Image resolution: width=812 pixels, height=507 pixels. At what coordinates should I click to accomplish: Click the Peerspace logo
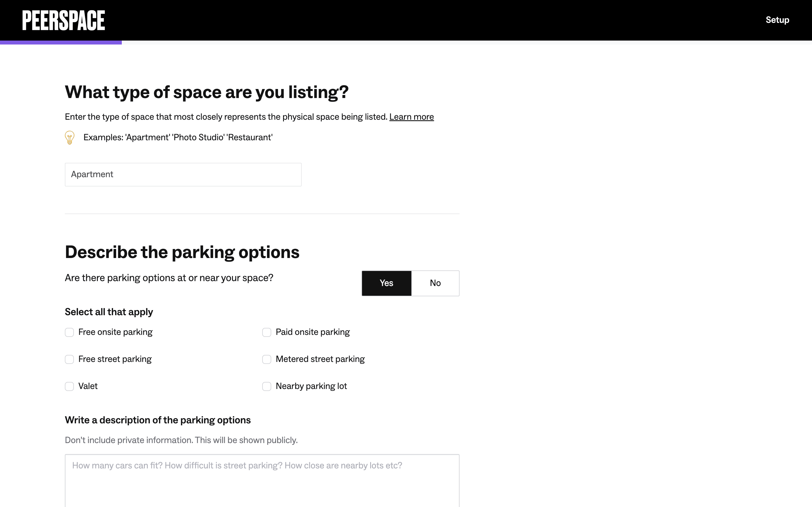(63, 20)
